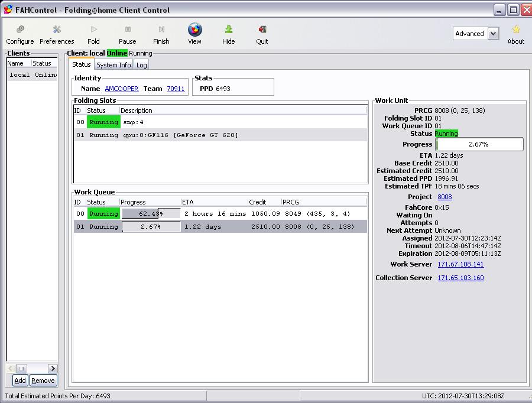Click the 1050.09 credit cell
The image size is (532, 403).
tap(265, 214)
